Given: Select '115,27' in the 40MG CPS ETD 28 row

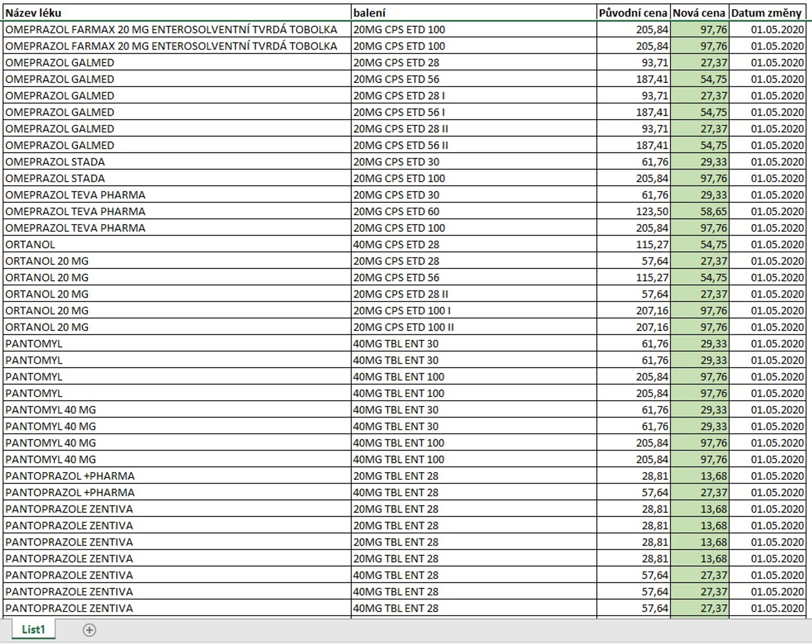Looking at the screenshot, I should 633,245.
